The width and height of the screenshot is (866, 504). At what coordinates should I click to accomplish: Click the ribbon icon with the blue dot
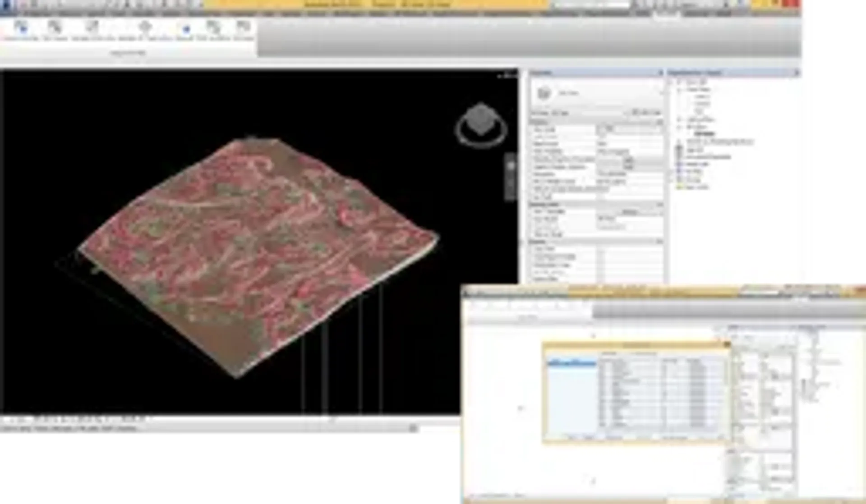[185, 30]
